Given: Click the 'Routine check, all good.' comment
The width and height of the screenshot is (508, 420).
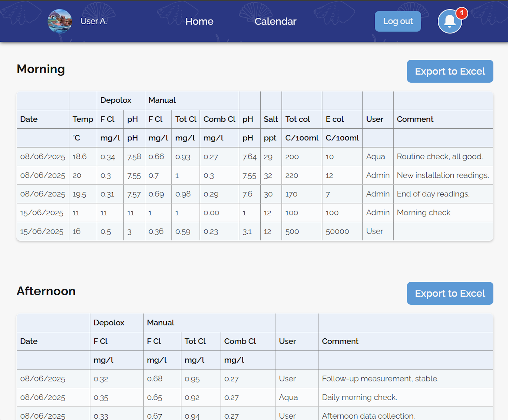Looking at the screenshot, I should 440,157.
